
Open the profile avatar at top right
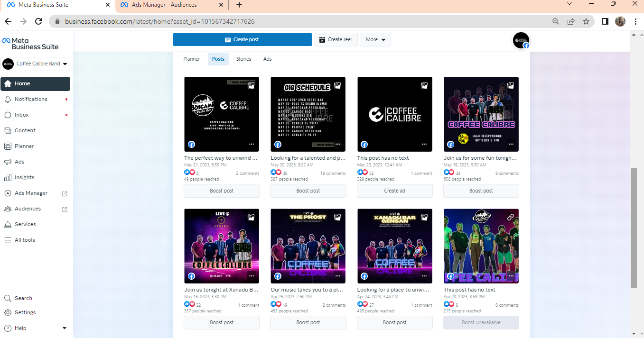click(521, 40)
